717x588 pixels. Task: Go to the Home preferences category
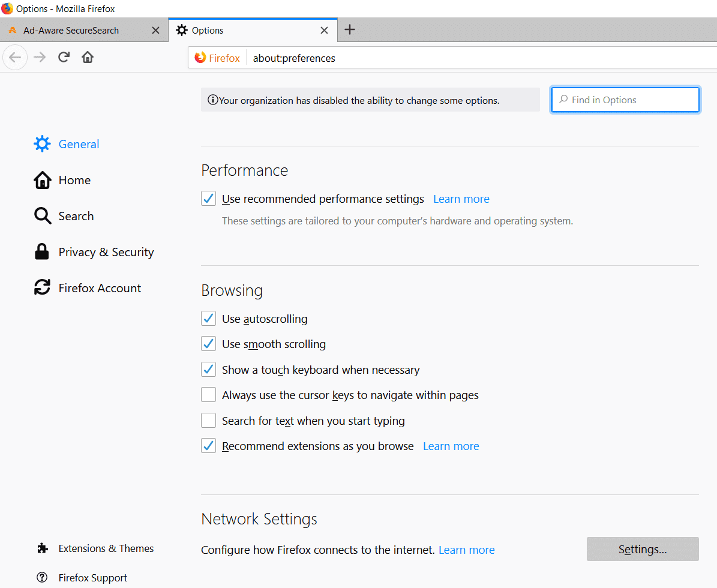pyautogui.click(x=74, y=180)
